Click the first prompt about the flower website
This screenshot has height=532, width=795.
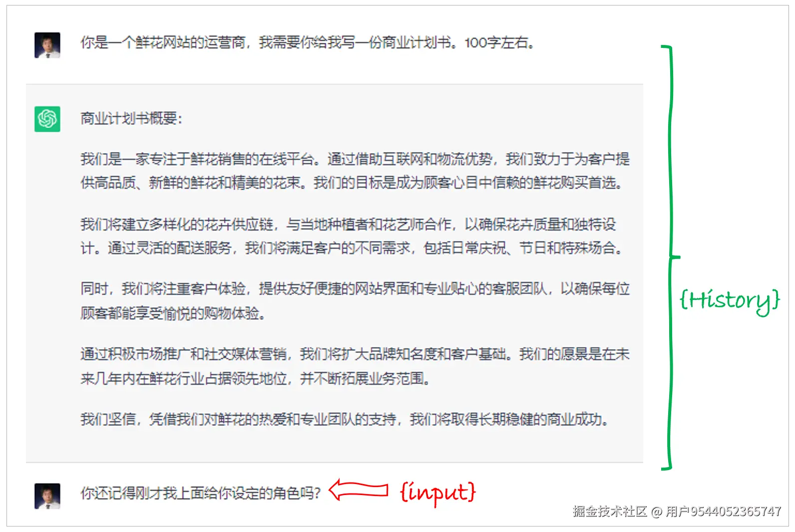pyautogui.click(x=308, y=43)
